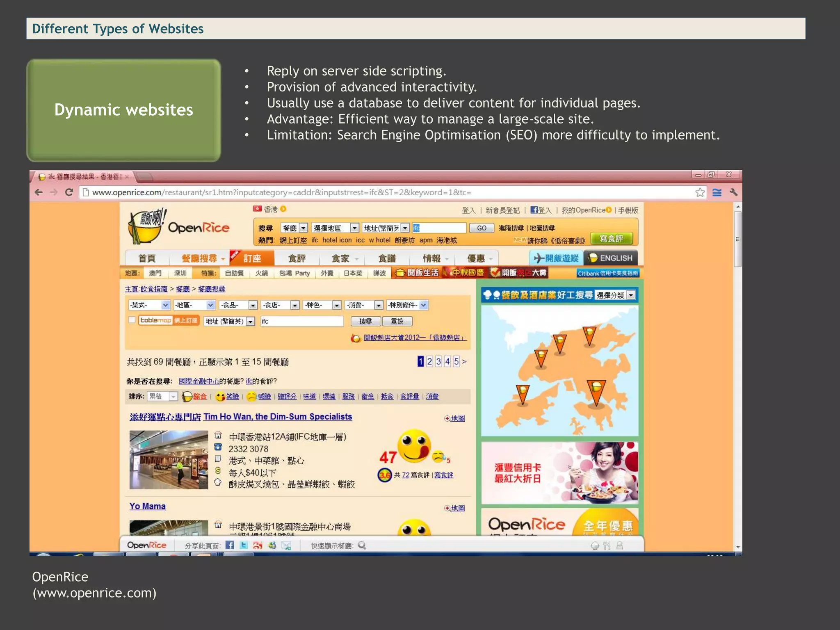Click the GO search button

[x=482, y=228]
